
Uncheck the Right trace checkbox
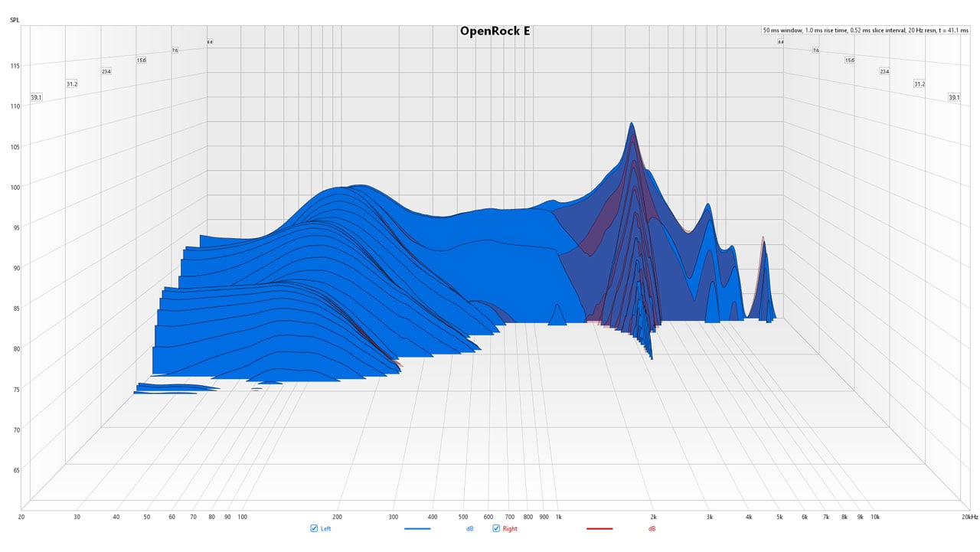pyautogui.click(x=496, y=528)
